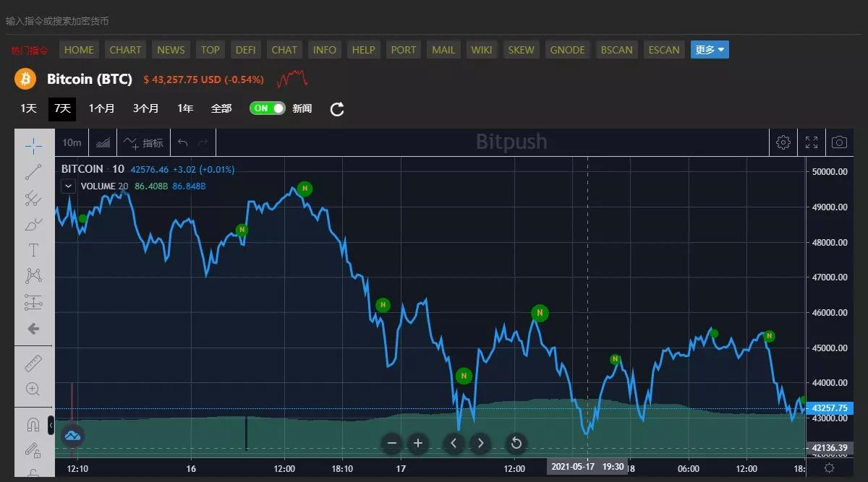The height and width of the screenshot is (482, 868).
Task: Open the HOME command
Action: pos(79,50)
